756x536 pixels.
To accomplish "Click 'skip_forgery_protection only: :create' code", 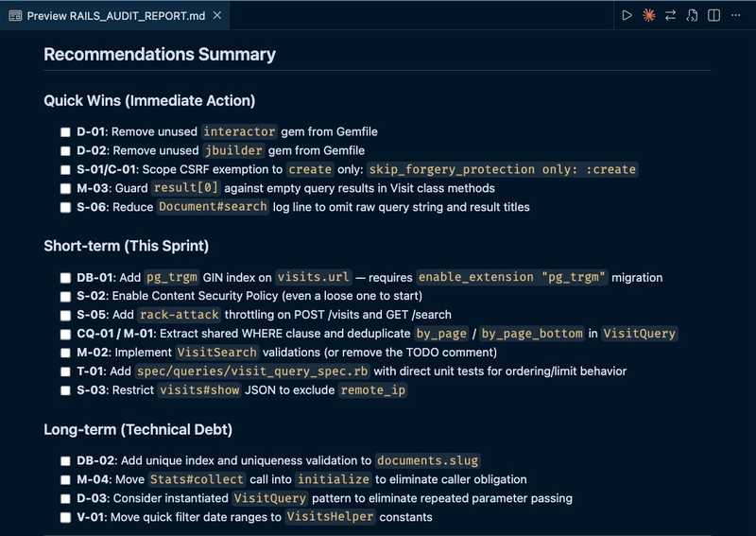I will [x=502, y=169].
